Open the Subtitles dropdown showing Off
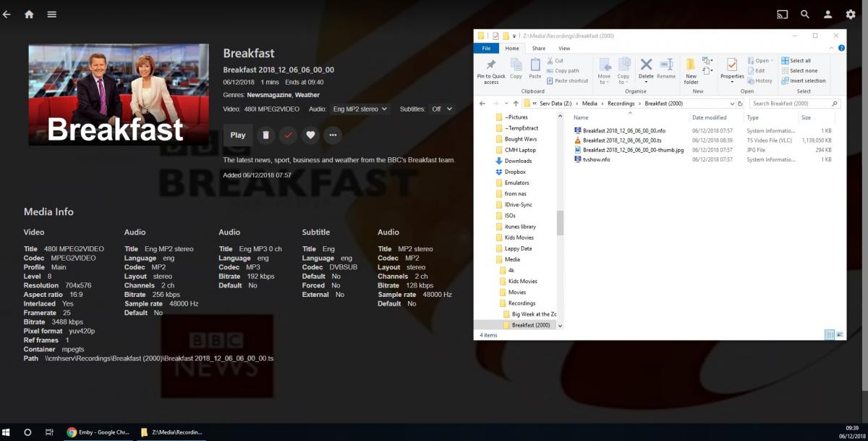Viewport: 868px width, 441px height. point(441,109)
